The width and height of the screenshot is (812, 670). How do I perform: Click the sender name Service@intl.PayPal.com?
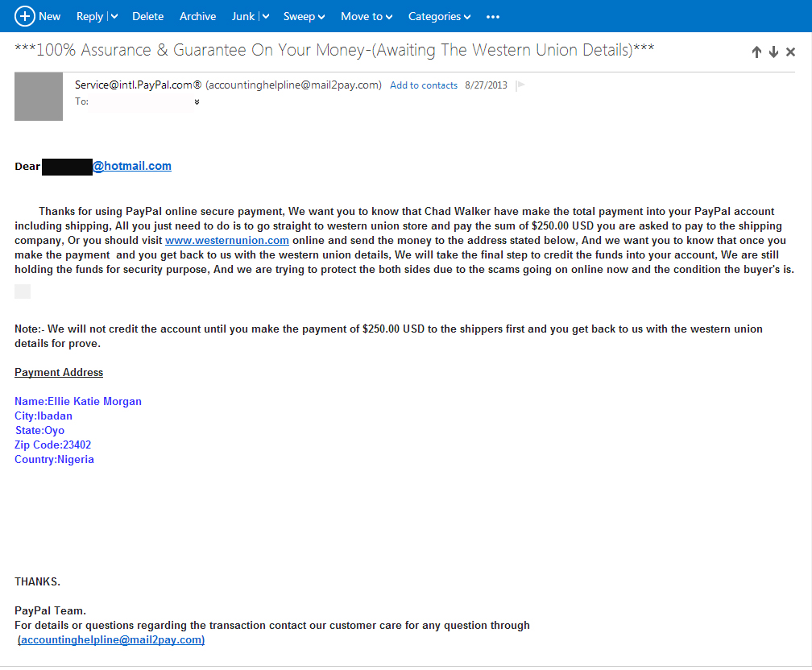point(139,85)
